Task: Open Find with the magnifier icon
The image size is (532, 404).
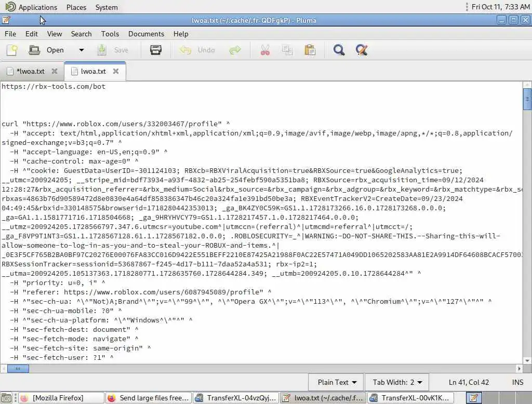Action: 339,50
